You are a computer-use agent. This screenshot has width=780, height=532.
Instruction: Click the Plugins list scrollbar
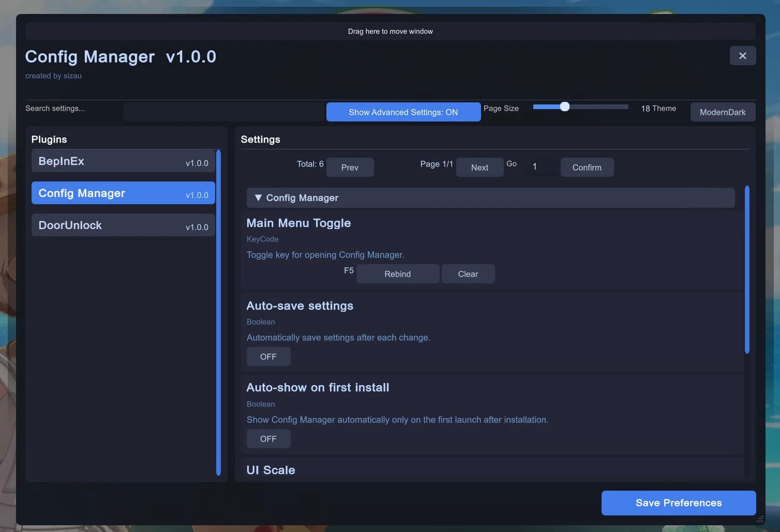click(x=218, y=313)
